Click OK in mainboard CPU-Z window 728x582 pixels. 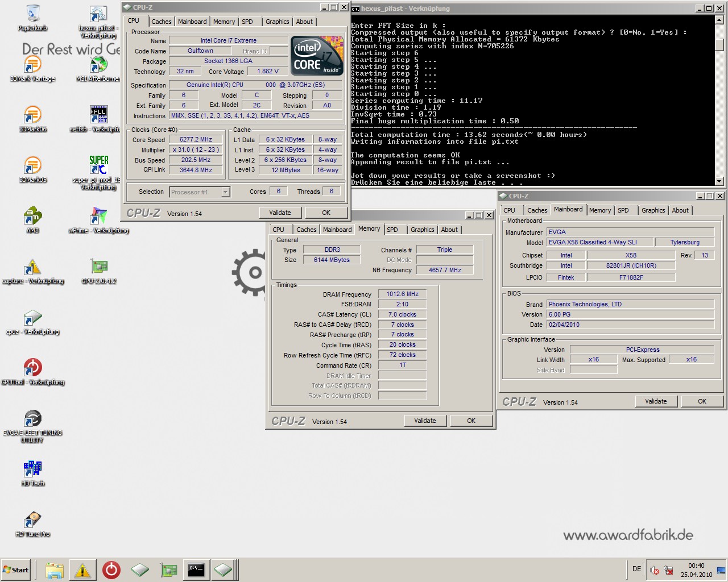click(x=702, y=401)
